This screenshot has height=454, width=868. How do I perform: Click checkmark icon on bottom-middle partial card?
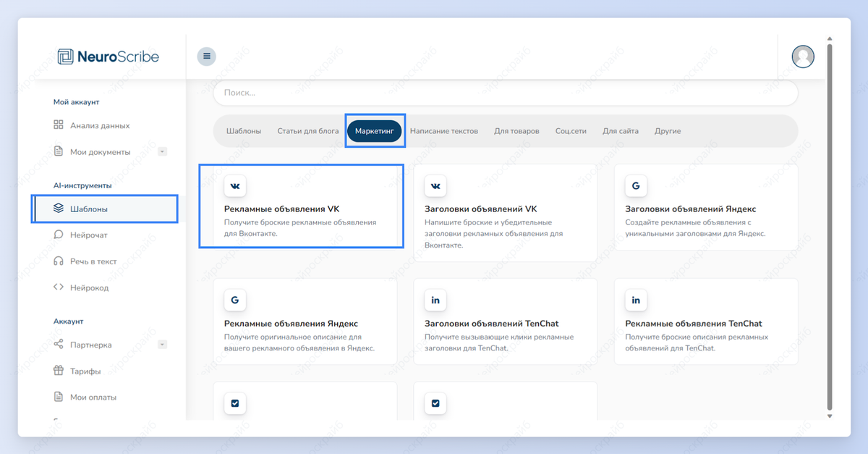435,403
